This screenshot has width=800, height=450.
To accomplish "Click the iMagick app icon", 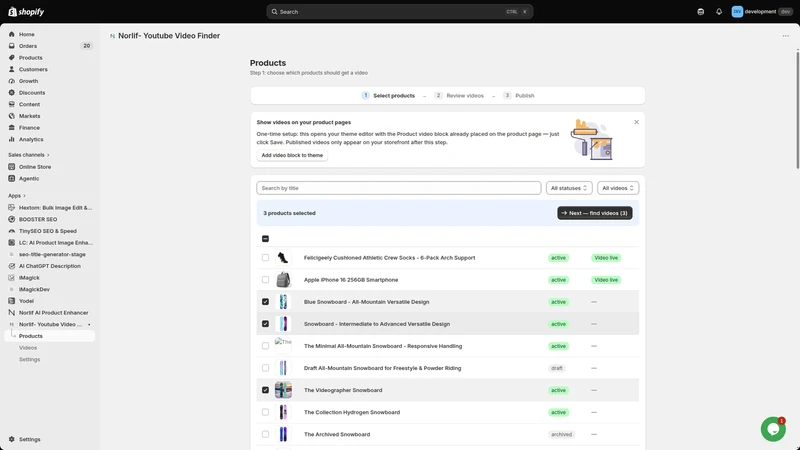I will click(12, 278).
